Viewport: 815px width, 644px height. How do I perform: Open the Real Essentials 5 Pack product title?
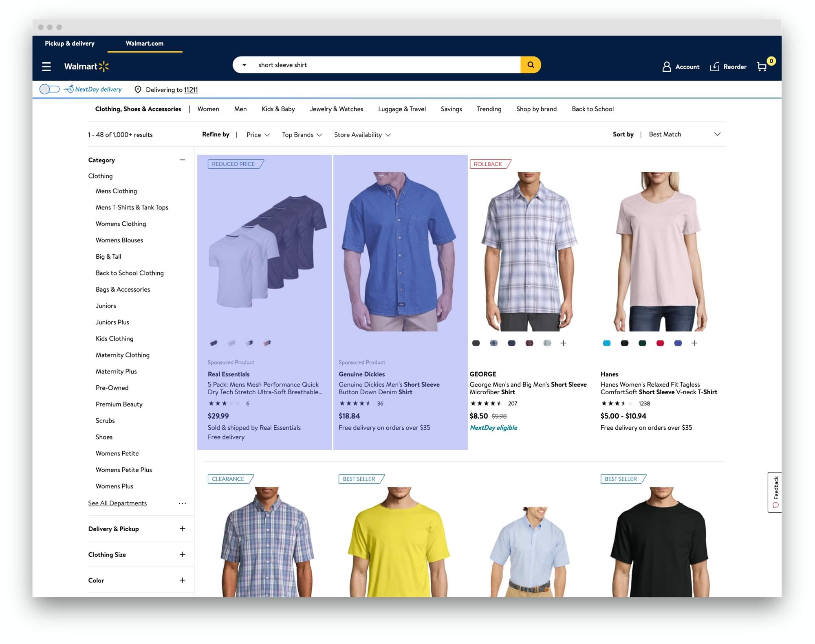click(x=265, y=388)
